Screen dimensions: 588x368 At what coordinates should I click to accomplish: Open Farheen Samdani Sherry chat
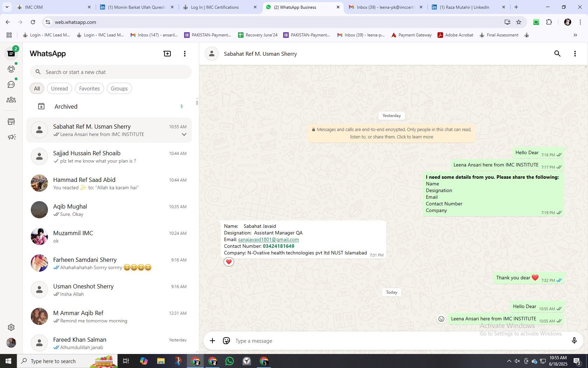coord(109,263)
